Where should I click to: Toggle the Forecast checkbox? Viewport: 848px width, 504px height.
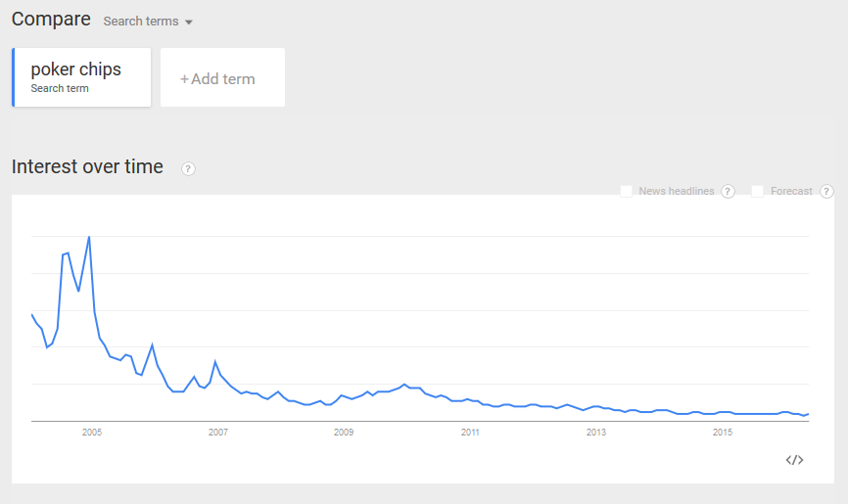[x=758, y=191]
